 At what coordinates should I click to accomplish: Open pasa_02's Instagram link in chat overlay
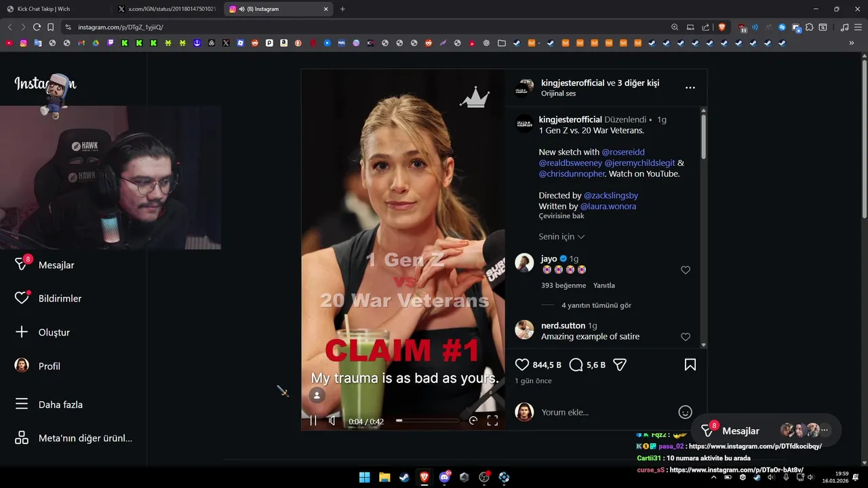[755, 447]
